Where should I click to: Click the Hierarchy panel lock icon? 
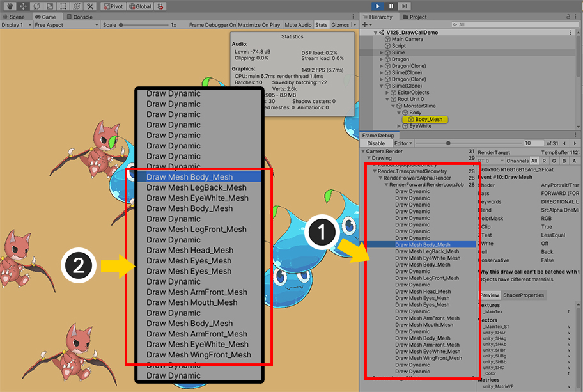(x=568, y=17)
